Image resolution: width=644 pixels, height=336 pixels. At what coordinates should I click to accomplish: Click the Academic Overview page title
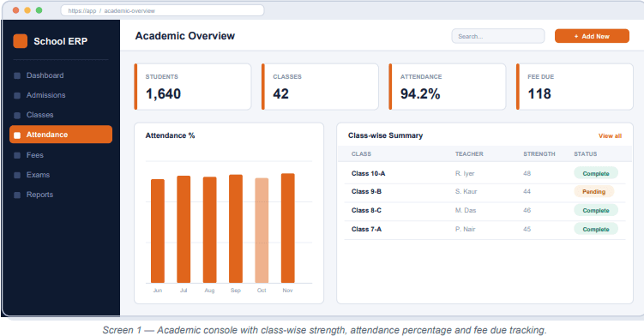pyautogui.click(x=185, y=36)
